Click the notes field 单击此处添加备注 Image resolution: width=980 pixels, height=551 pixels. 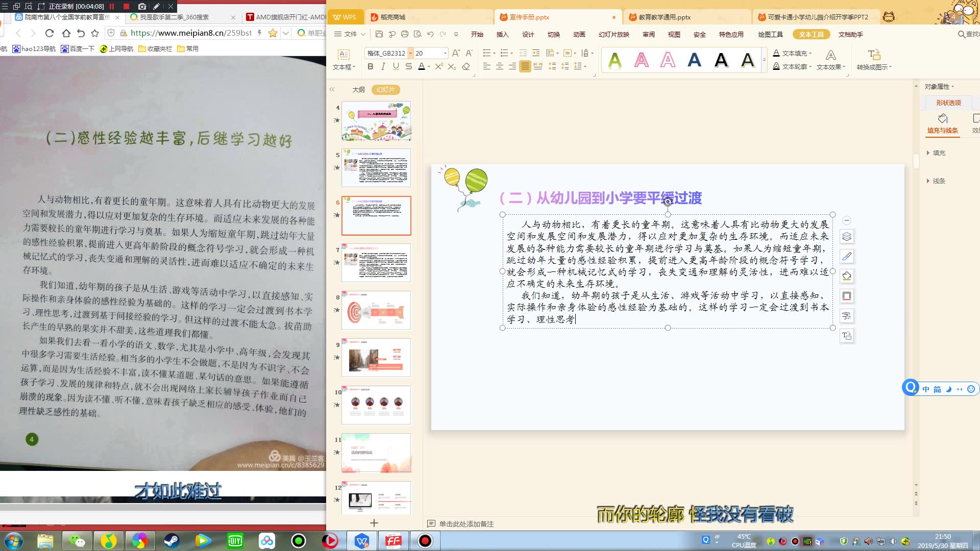tap(466, 524)
